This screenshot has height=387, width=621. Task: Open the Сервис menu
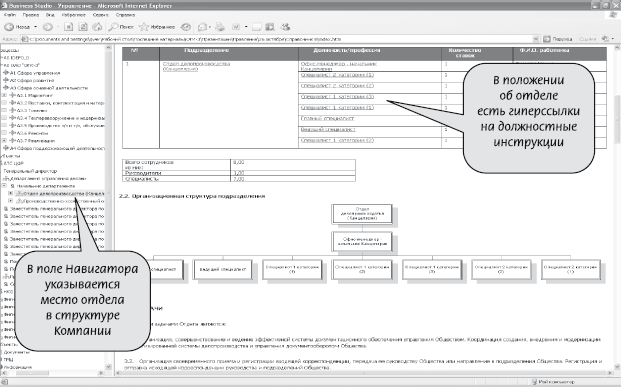tap(101, 15)
